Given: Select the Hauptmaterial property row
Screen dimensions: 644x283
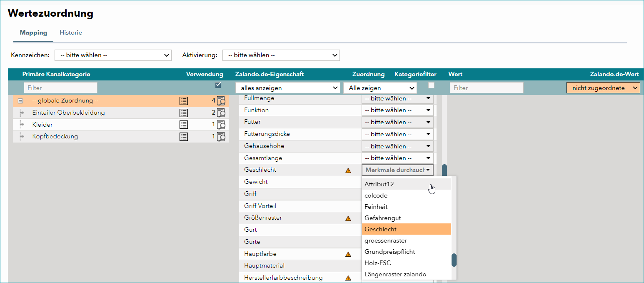Looking at the screenshot, I should pos(300,266).
